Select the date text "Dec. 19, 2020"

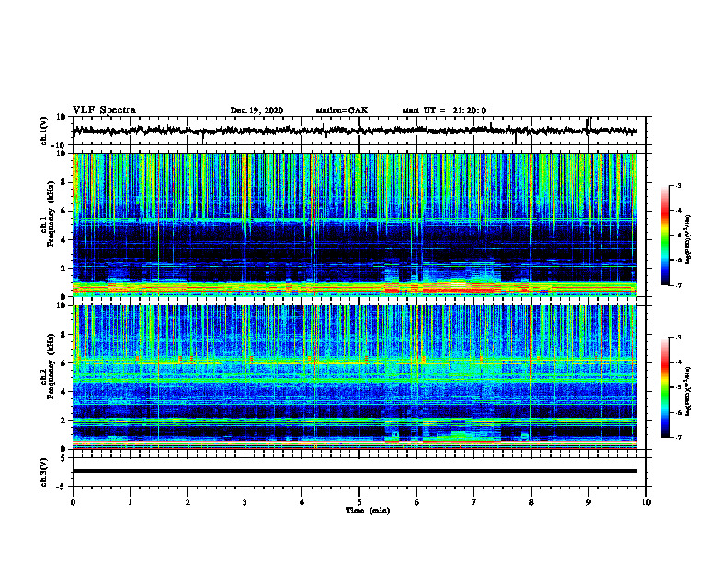[x=256, y=110]
